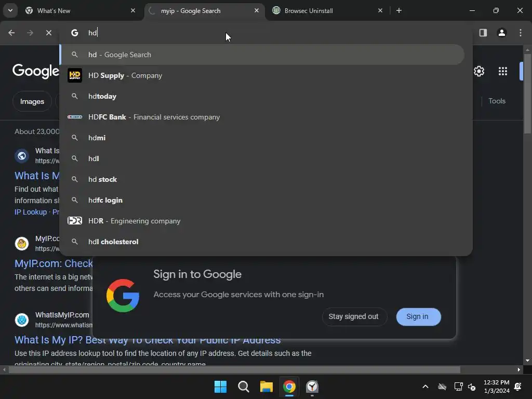Viewport: 532px width, 399px height.
Task: Click 'Stay signed out' button
Action: 353,316
